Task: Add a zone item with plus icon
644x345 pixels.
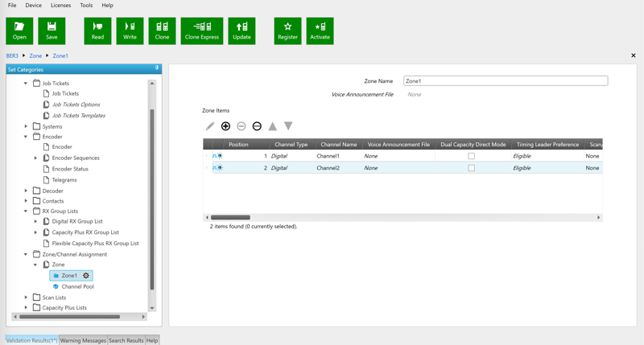Action: click(x=225, y=126)
